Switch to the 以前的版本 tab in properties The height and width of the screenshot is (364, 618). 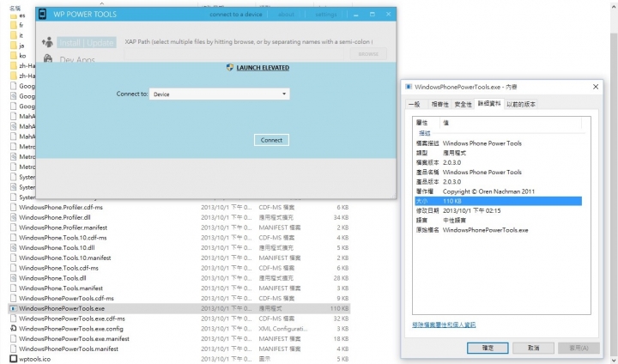point(521,104)
